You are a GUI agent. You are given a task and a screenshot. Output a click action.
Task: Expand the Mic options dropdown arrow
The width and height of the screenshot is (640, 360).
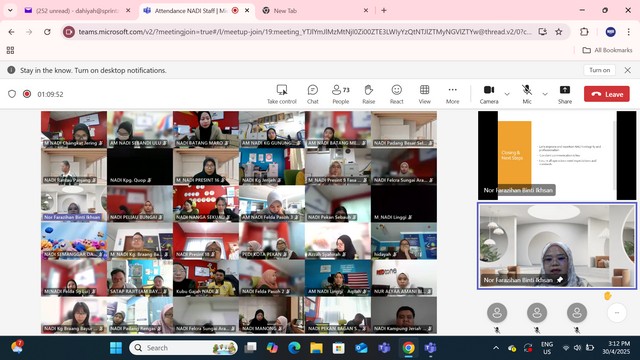pyautogui.click(x=545, y=94)
